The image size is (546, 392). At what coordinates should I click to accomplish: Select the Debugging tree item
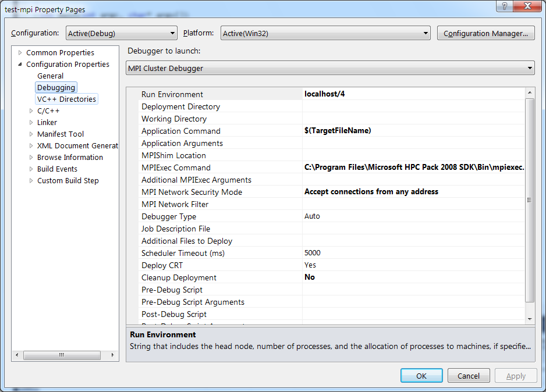[x=56, y=87]
